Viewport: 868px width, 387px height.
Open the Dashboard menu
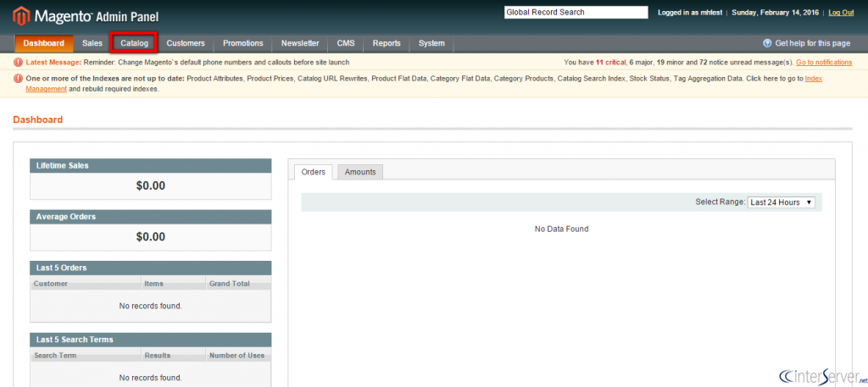44,43
